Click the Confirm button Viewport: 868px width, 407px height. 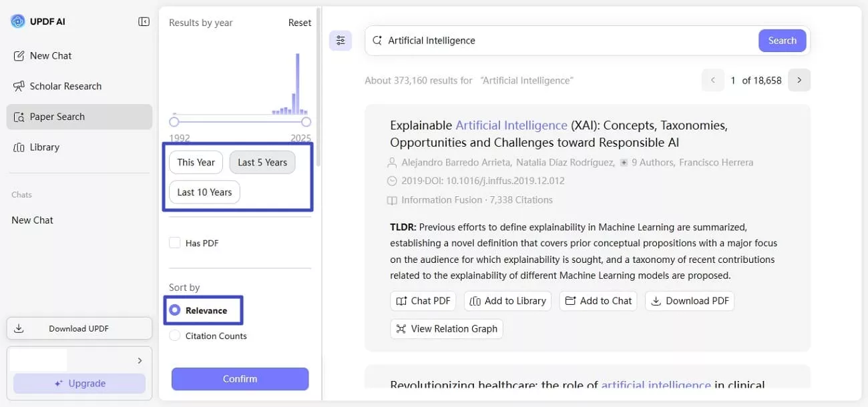click(240, 378)
